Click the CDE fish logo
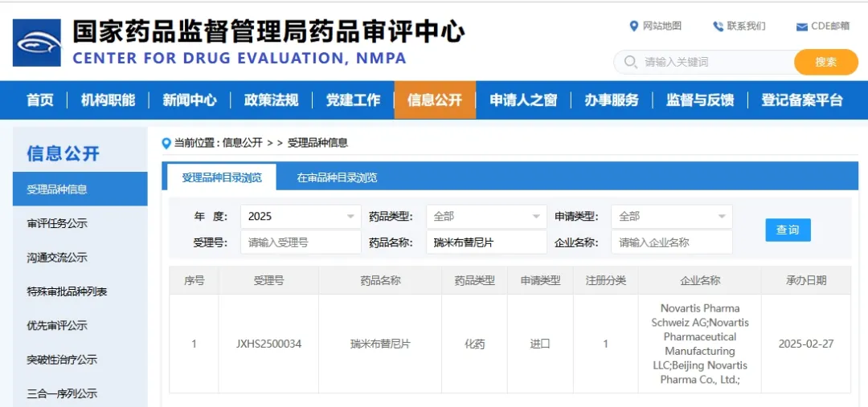Screen dimensions: 868x407 pyautogui.click(x=37, y=43)
